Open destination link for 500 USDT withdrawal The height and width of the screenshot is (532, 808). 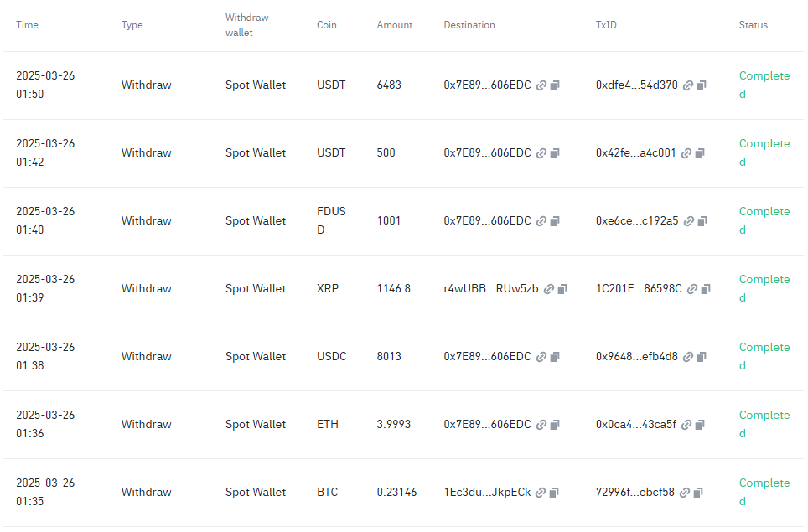click(541, 153)
